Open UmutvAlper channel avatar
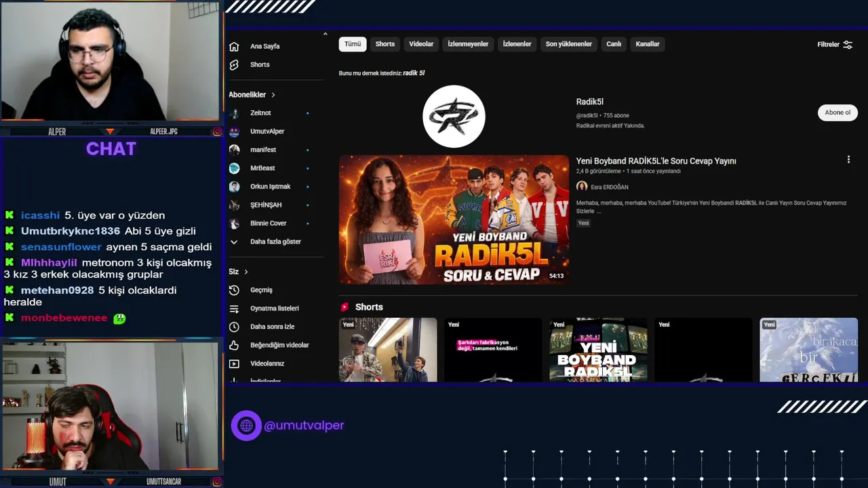 point(234,131)
